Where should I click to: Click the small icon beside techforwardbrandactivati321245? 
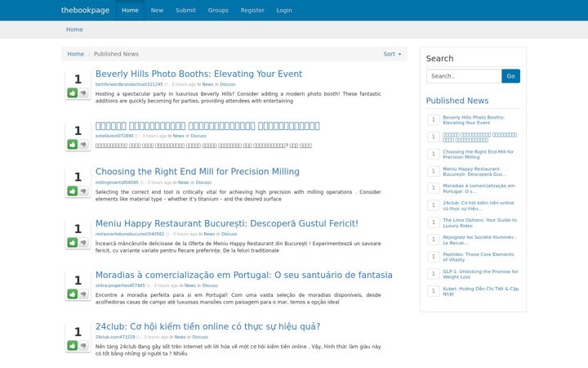click(x=166, y=84)
